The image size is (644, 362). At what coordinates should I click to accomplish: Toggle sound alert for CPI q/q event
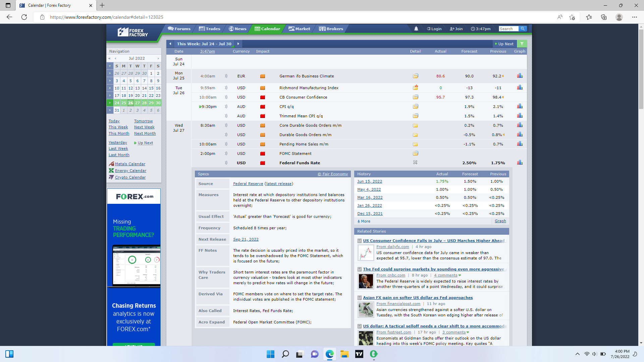click(x=226, y=107)
